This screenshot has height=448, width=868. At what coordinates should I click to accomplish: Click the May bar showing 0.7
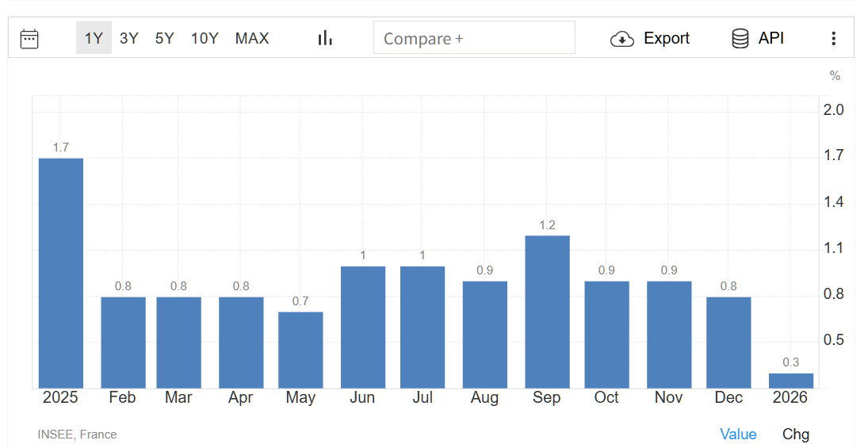[300, 350]
